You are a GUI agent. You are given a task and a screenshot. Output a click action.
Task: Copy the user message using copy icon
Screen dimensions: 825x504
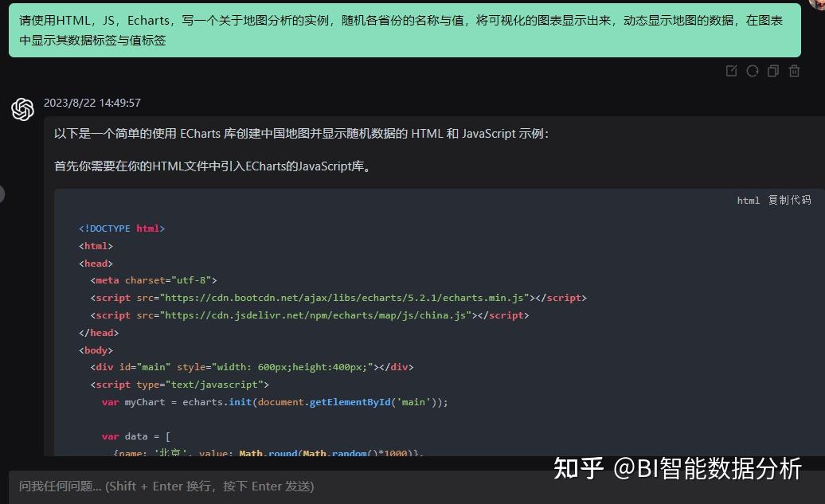tap(772, 71)
